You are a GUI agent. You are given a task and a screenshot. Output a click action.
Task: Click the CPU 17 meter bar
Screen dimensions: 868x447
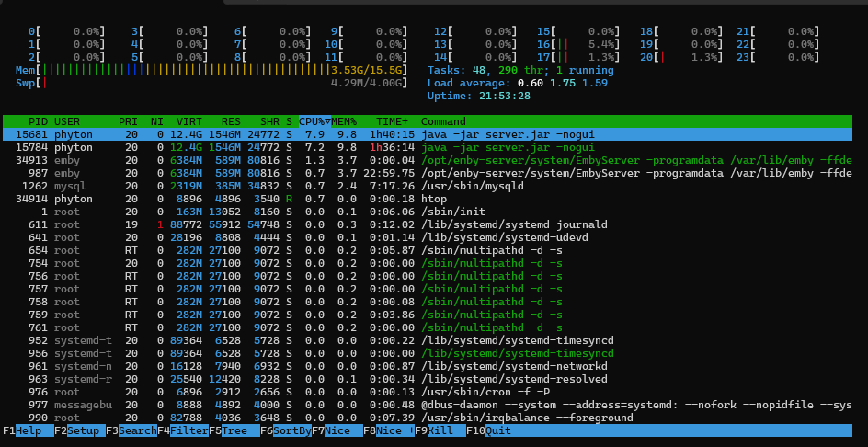coord(578,57)
